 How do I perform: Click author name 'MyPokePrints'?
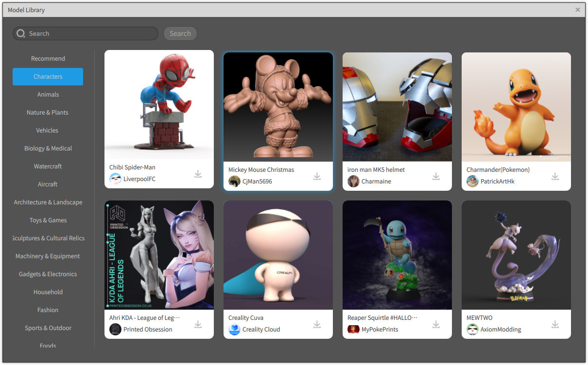pyautogui.click(x=380, y=330)
